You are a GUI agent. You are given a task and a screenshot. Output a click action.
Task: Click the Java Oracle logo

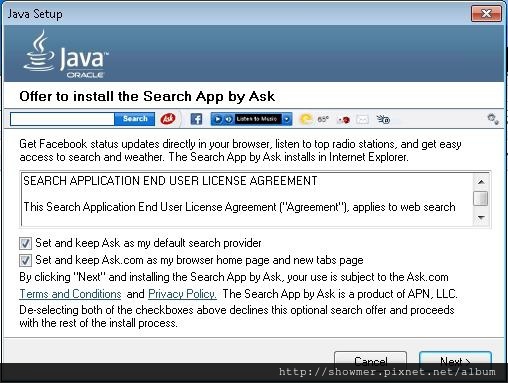66,54
